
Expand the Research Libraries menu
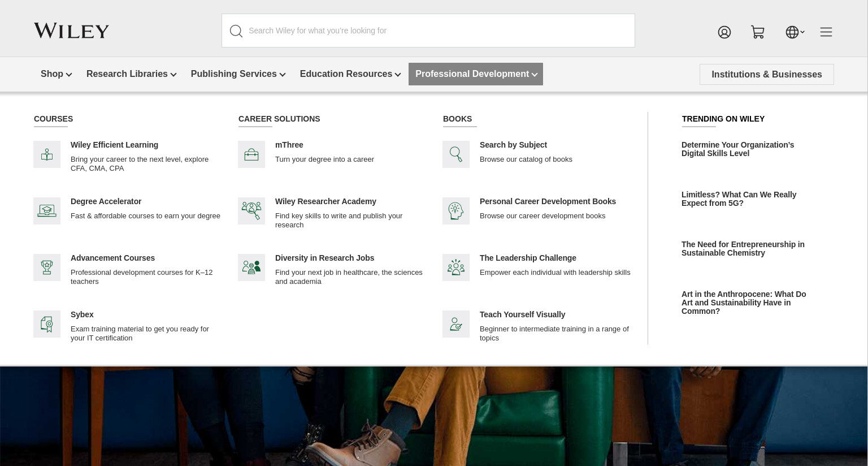[x=131, y=74]
